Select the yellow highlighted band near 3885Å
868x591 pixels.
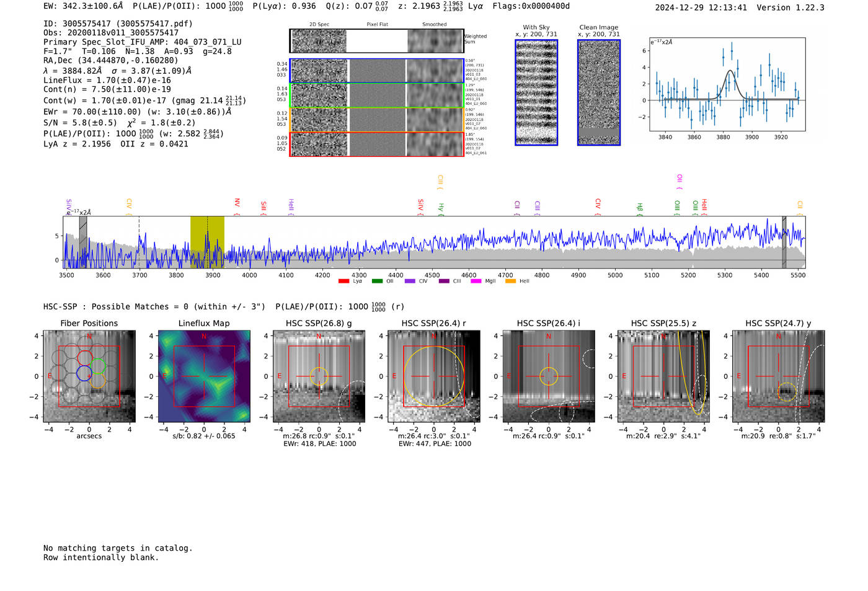pyautogui.click(x=207, y=242)
